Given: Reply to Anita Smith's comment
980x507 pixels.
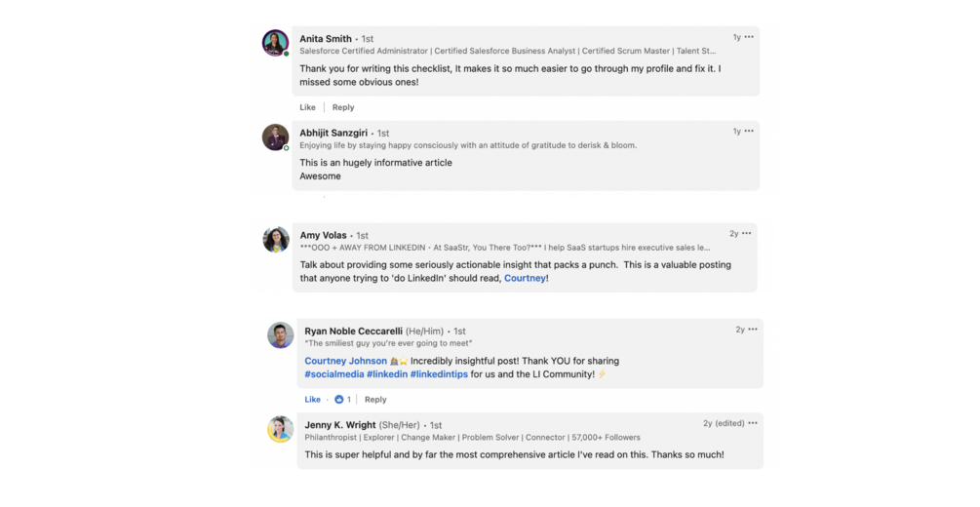Looking at the screenshot, I should click(x=343, y=107).
